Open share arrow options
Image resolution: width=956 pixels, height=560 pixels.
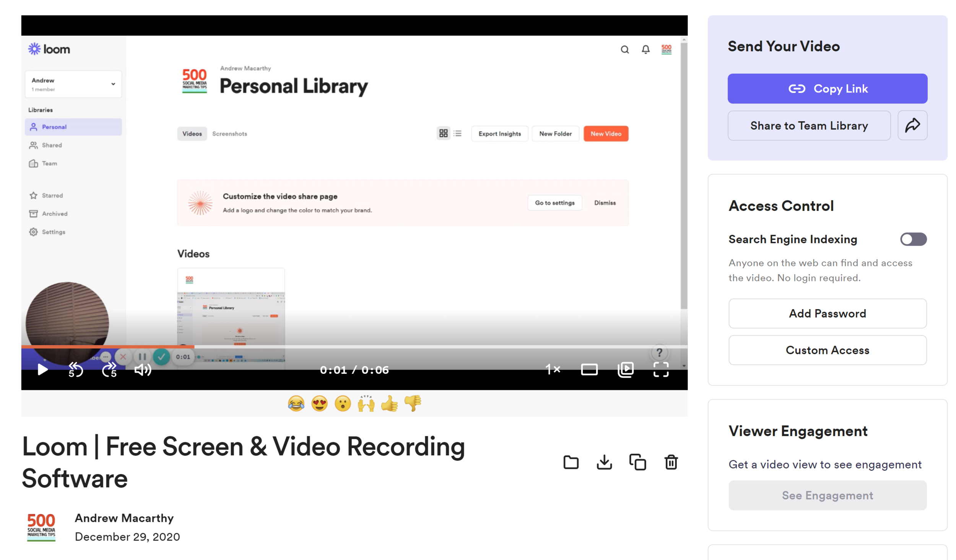[x=912, y=125]
